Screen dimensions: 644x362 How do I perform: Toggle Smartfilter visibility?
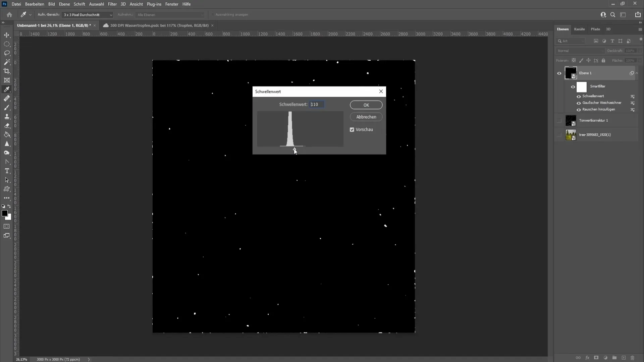pyautogui.click(x=573, y=87)
